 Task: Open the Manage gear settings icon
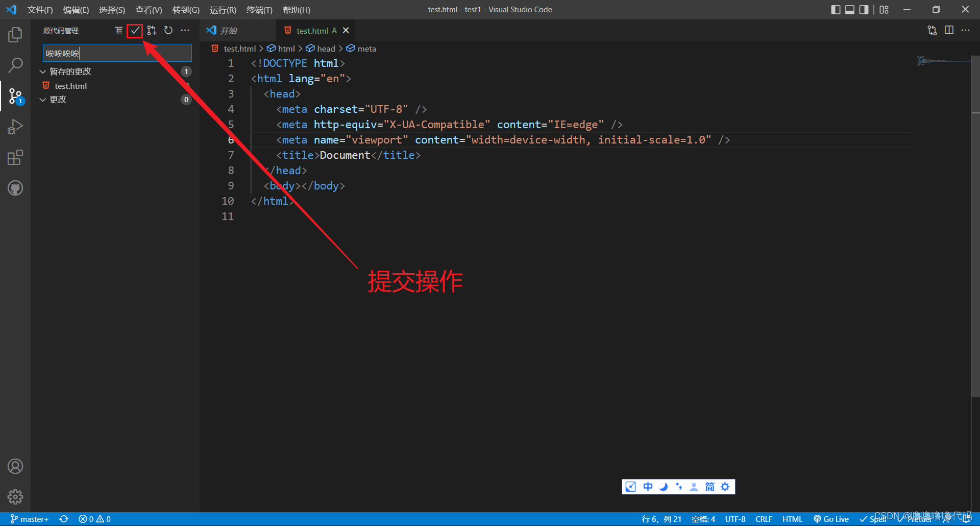(x=15, y=497)
